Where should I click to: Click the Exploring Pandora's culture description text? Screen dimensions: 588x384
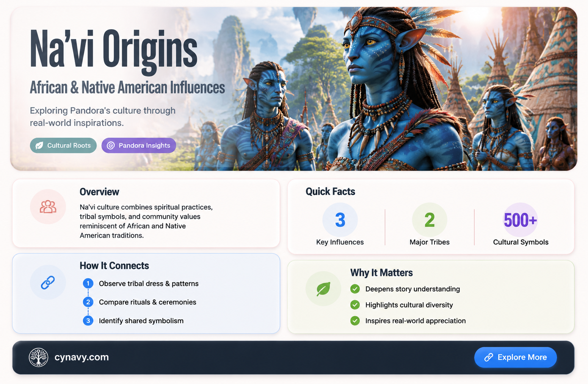tap(103, 117)
